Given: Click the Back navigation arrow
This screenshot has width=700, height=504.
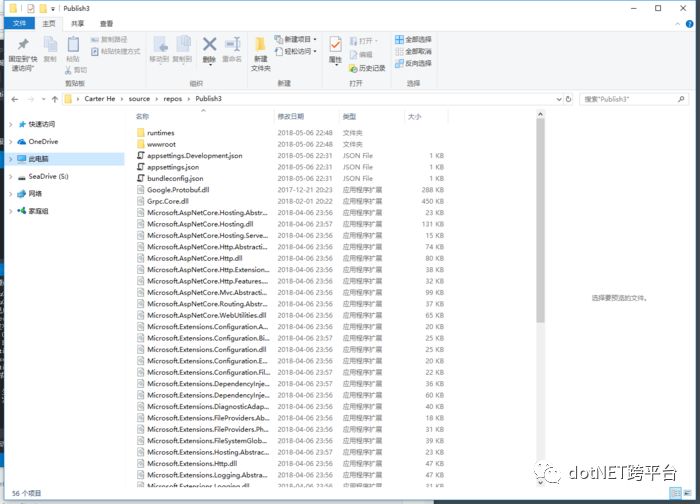Looking at the screenshot, I should click(15, 99).
